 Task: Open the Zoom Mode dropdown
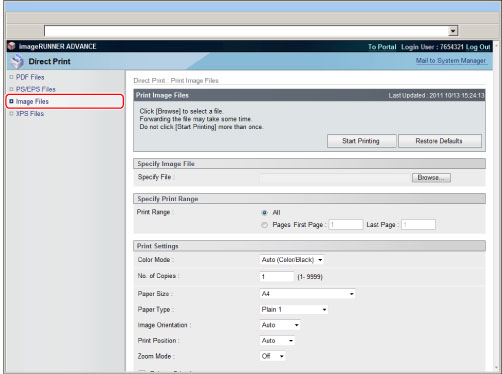pyautogui.click(x=273, y=356)
